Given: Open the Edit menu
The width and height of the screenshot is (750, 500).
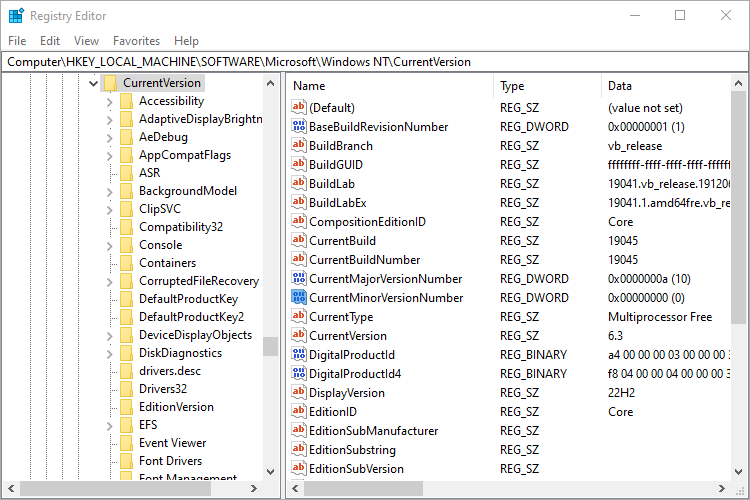Looking at the screenshot, I should pyautogui.click(x=50, y=41).
